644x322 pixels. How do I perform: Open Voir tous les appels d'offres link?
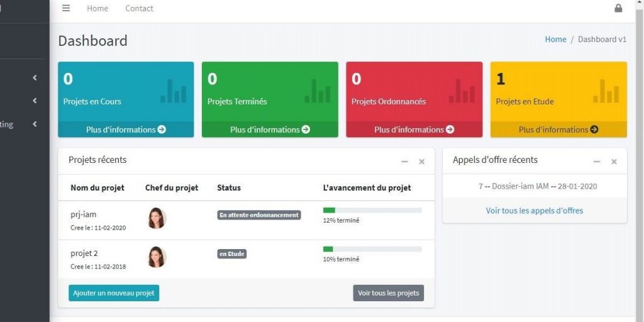535,211
